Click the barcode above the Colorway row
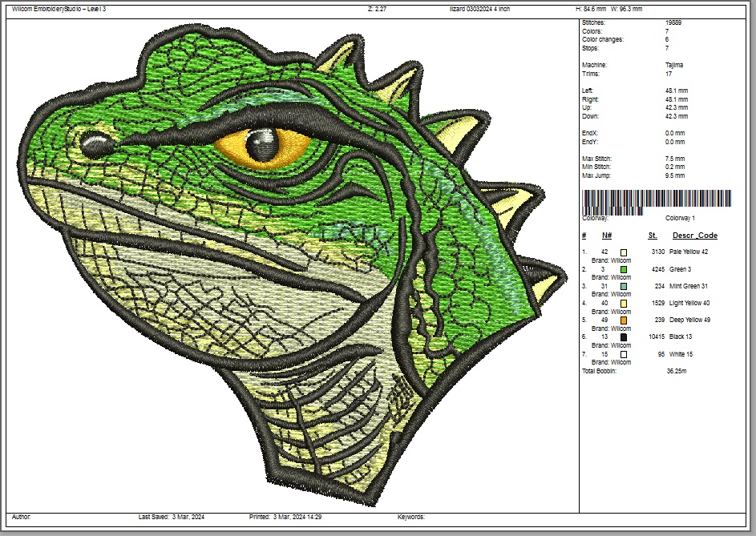 click(x=657, y=199)
